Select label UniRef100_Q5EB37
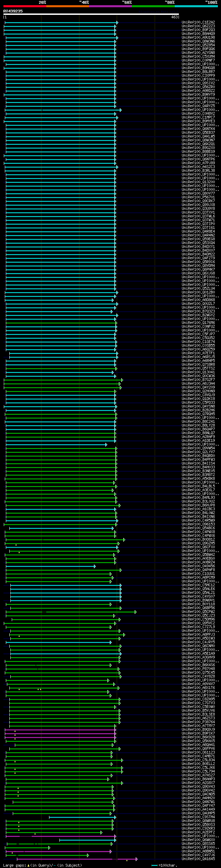This screenshot has height=868, width=221. pos(198,133)
